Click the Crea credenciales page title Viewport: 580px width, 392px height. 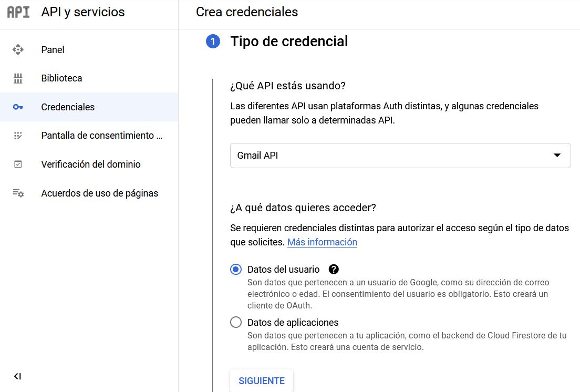[247, 12]
